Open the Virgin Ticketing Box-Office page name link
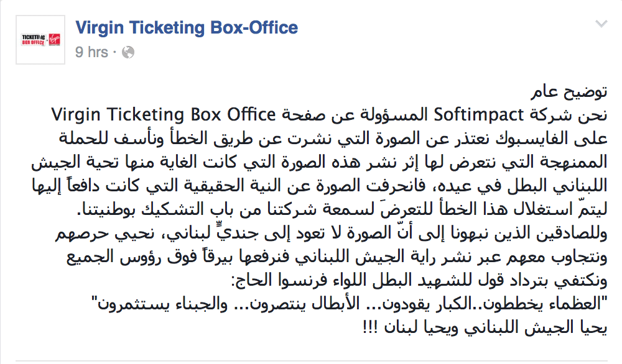 click(x=187, y=28)
